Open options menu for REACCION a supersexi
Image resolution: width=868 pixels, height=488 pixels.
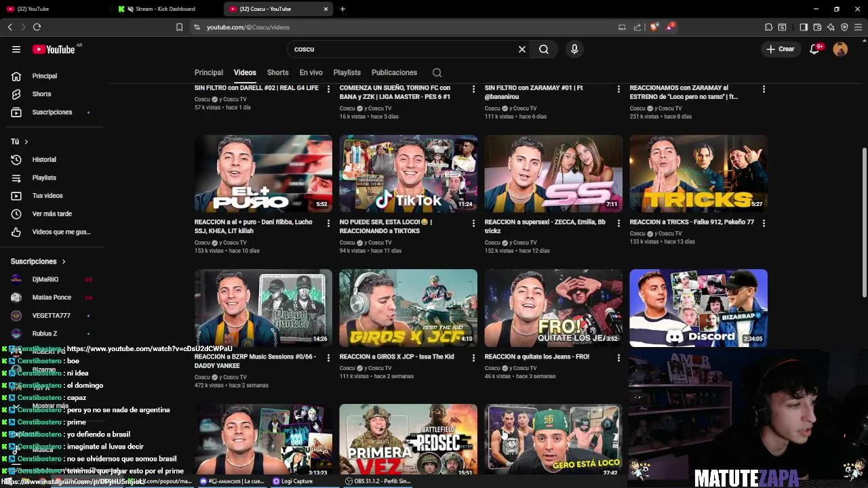pos(618,223)
